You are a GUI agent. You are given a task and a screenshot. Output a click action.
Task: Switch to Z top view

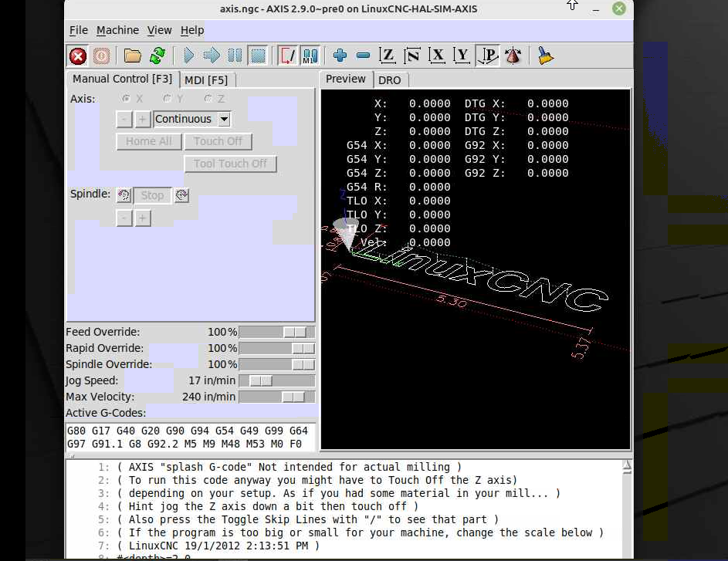tap(388, 56)
